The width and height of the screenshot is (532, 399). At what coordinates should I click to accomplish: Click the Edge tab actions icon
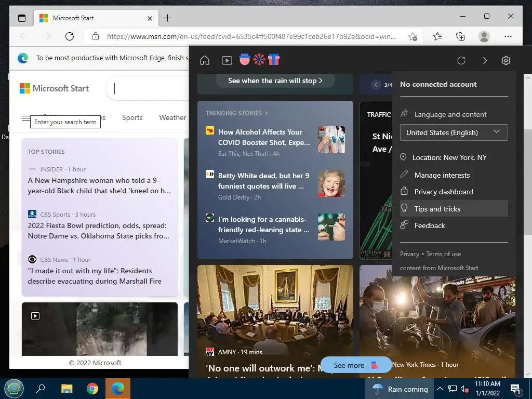(x=22, y=18)
